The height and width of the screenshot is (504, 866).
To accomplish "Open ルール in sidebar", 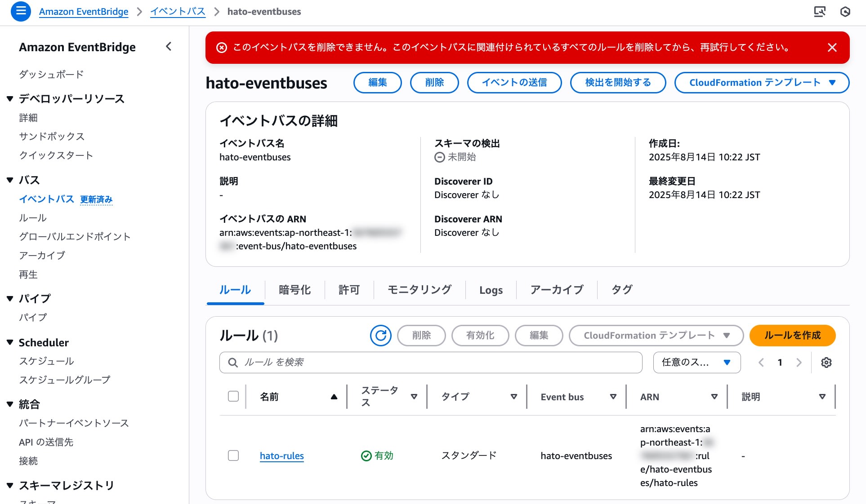I will click(33, 218).
